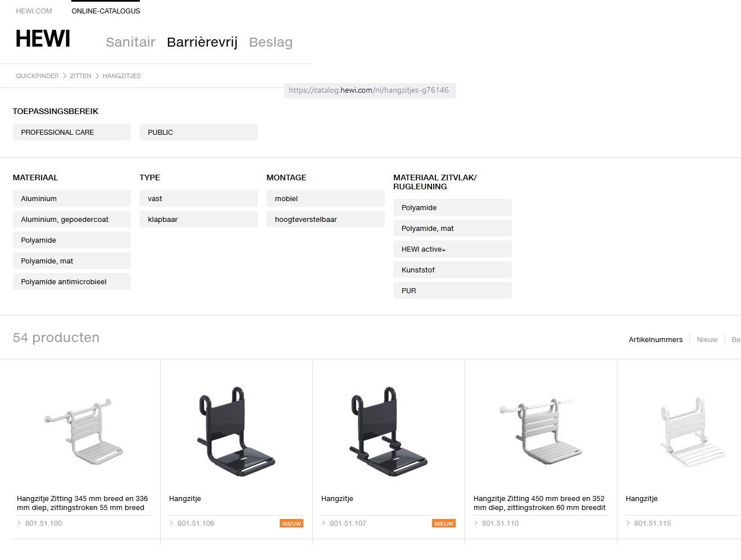
Task: Click the HEWI logo
Action: [x=43, y=39]
